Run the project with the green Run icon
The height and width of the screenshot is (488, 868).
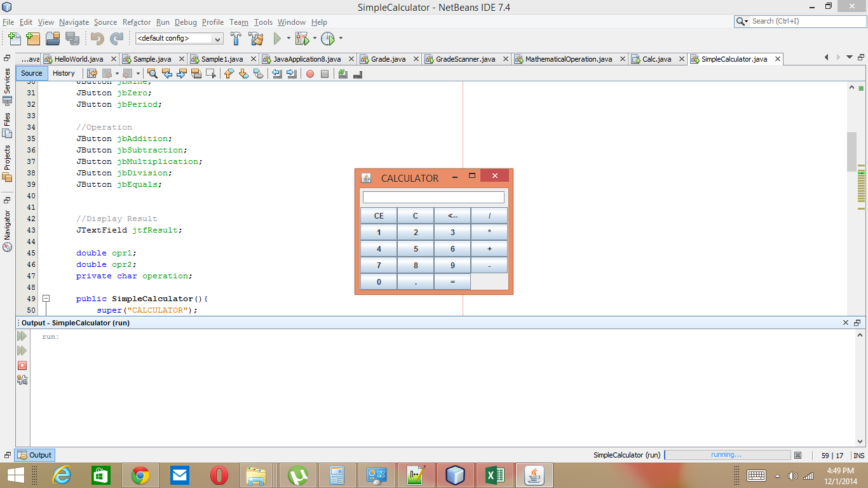(278, 38)
